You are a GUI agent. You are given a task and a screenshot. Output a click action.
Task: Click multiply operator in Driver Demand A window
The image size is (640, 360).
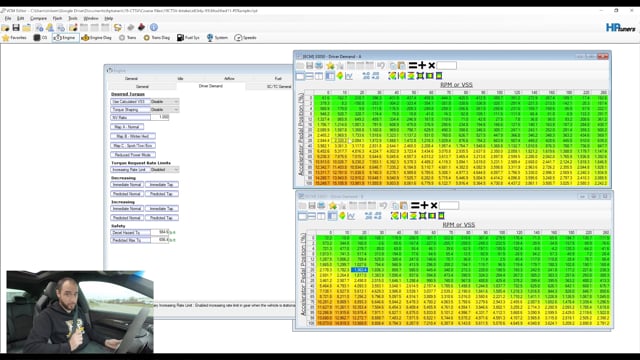point(431,65)
